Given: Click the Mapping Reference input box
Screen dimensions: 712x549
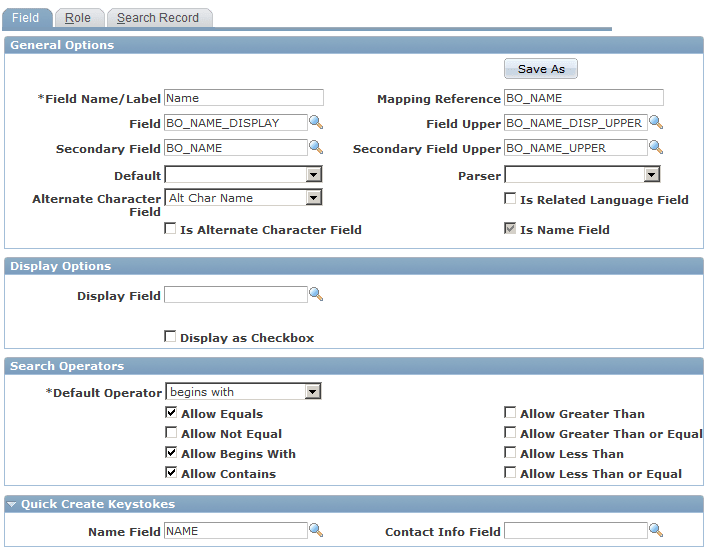Looking at the screenshot, I should [x=583, y=98].
